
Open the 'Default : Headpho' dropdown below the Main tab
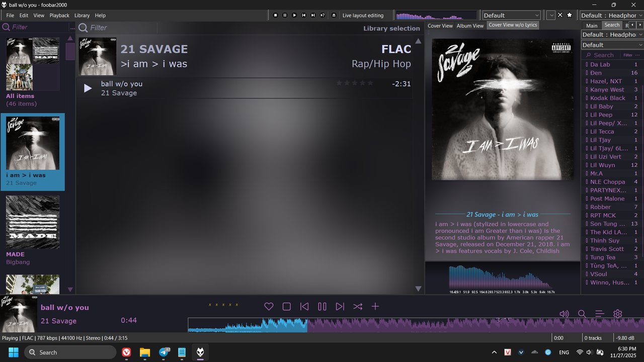point(612,35)
